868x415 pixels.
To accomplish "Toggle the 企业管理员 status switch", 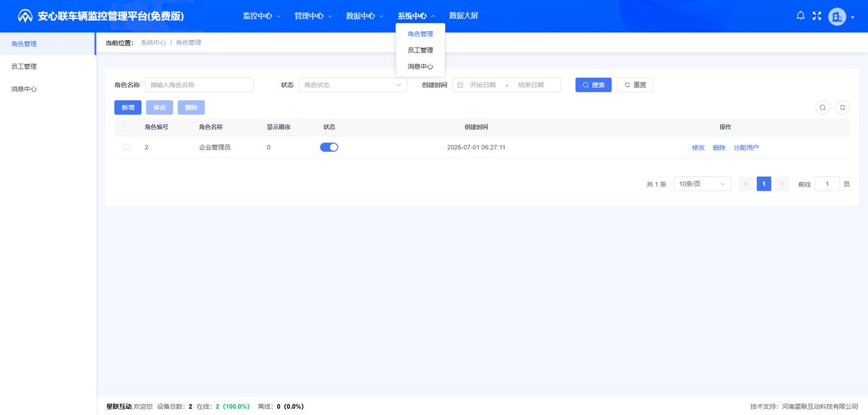I will pos(329,147).
